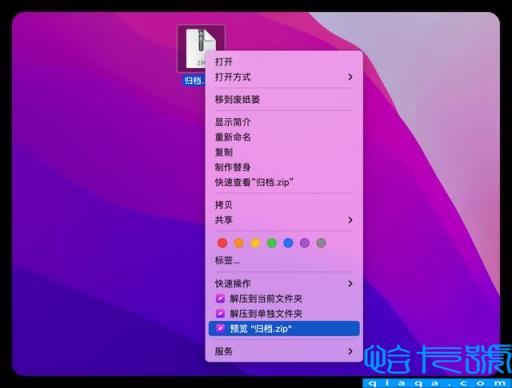Expand the 打开方式 submenu arrow

[x=350, y=77]
